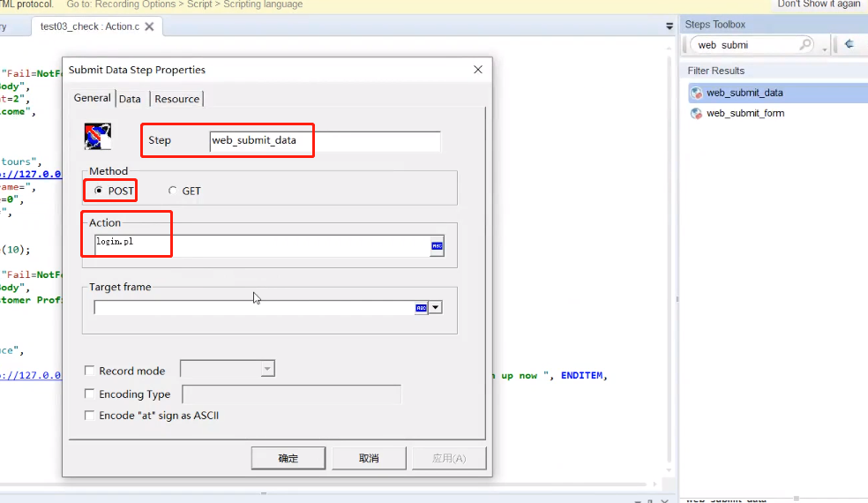Click the Steps Toolbox panel title
Screen dimensions: 868x503
pyautogui.click(x=715, y=25)
